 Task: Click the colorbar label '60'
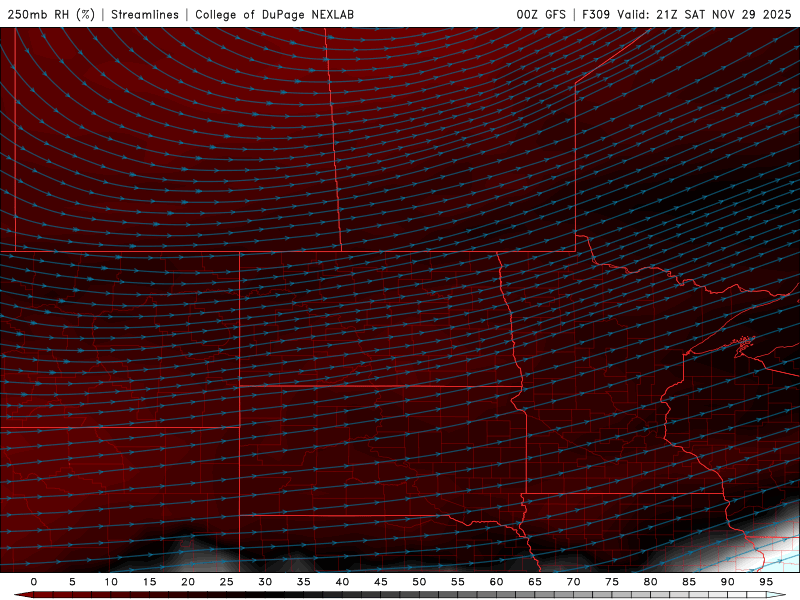496,582
